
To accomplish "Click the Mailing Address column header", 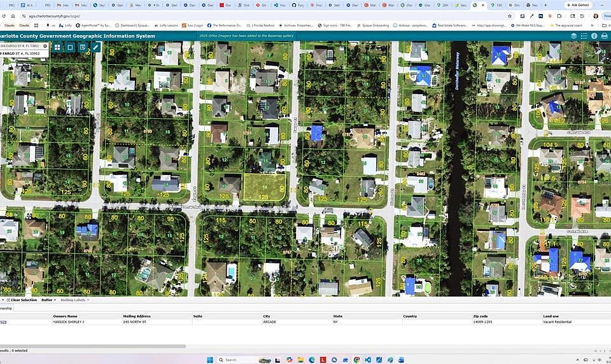I will pos(137,316).
